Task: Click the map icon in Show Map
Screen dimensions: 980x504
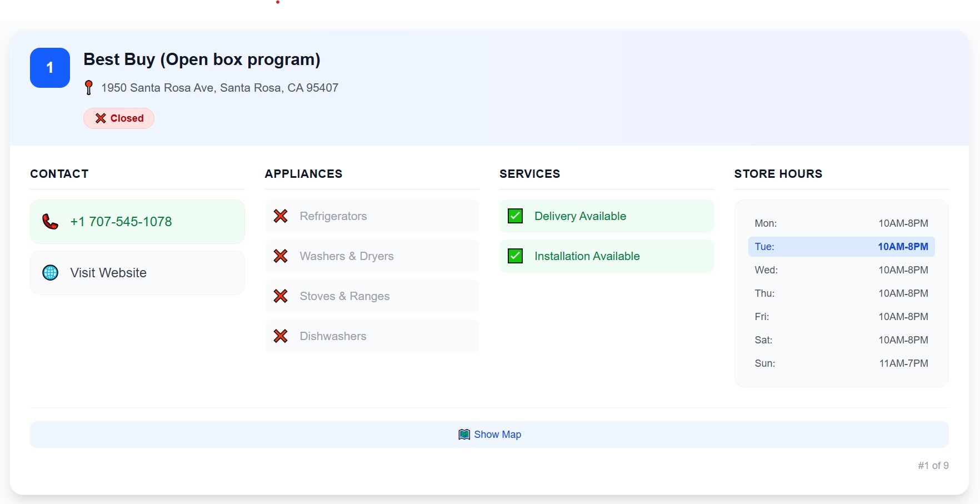Action: click(464, 435)
